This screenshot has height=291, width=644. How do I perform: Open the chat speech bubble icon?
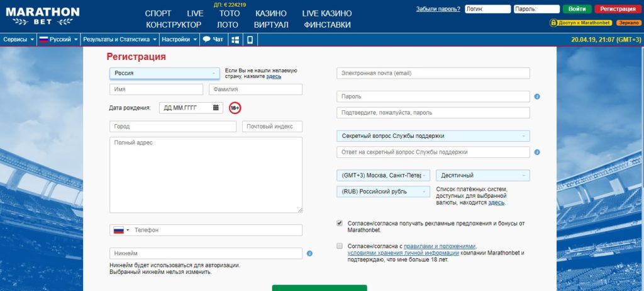pos(206,39)
